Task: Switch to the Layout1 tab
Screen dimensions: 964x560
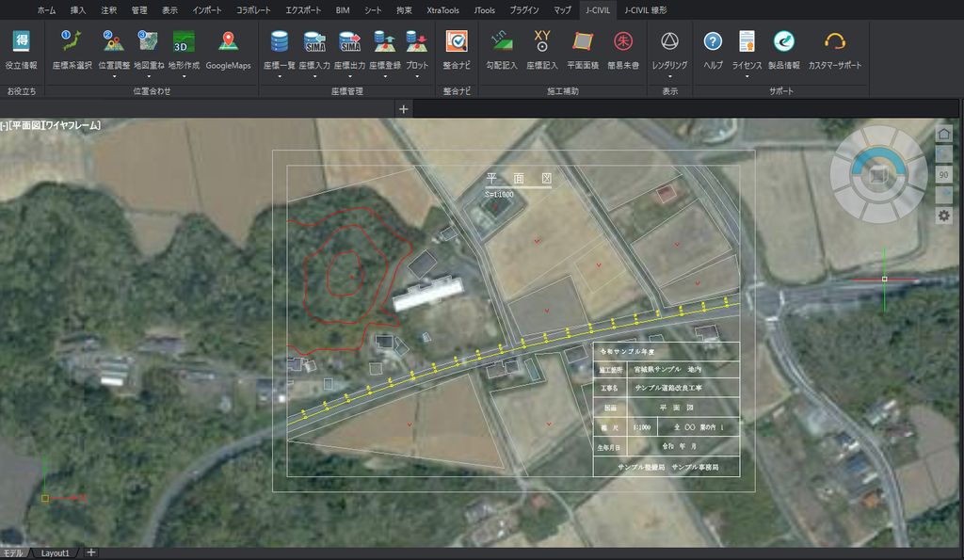Action: point(55,553)
